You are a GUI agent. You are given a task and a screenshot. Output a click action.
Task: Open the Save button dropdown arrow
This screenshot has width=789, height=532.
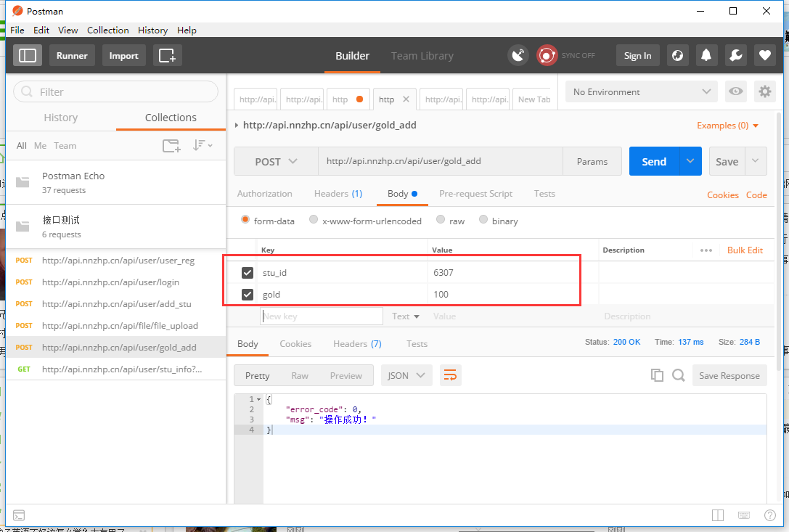(756, 161)
